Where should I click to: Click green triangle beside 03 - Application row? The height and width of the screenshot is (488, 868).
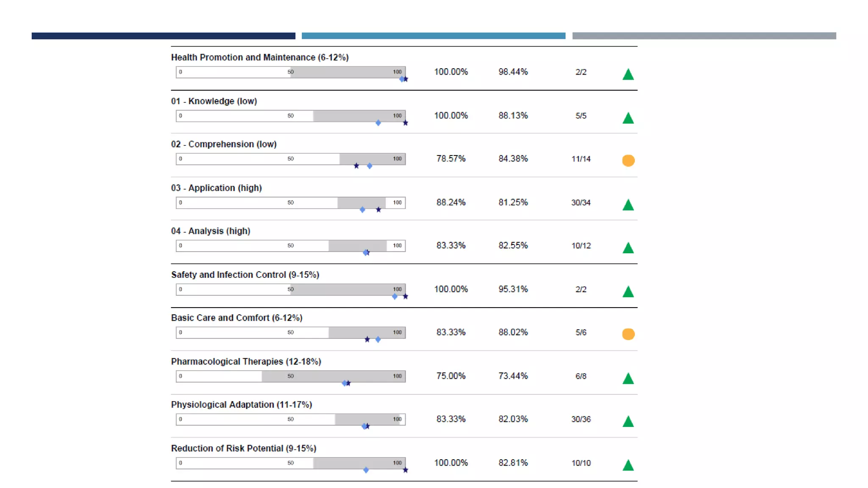point(628,205)
